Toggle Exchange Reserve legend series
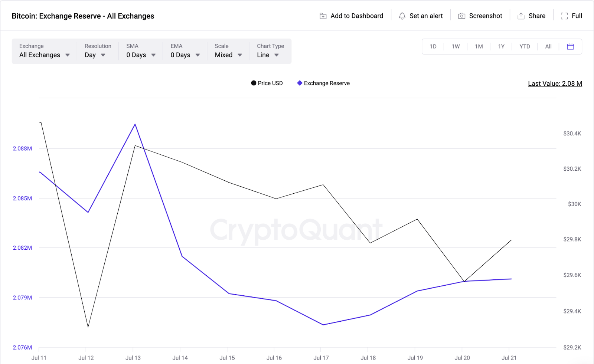Viewport: 594px width, 364px height. tap(323, 83)
